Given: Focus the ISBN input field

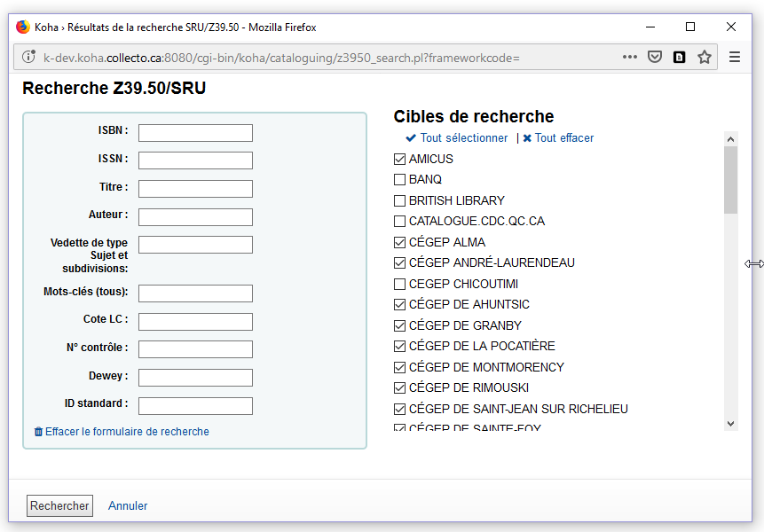Looking at the screenshot, I should 195,133.
